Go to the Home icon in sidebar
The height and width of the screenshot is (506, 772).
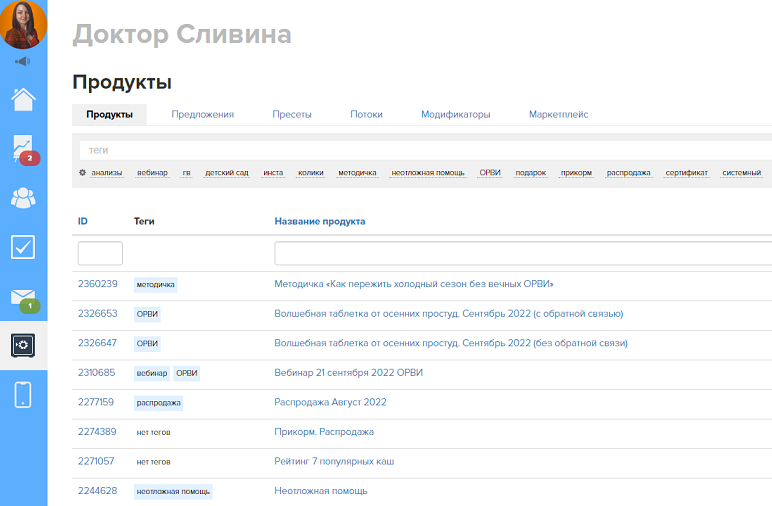click(23, 99)
